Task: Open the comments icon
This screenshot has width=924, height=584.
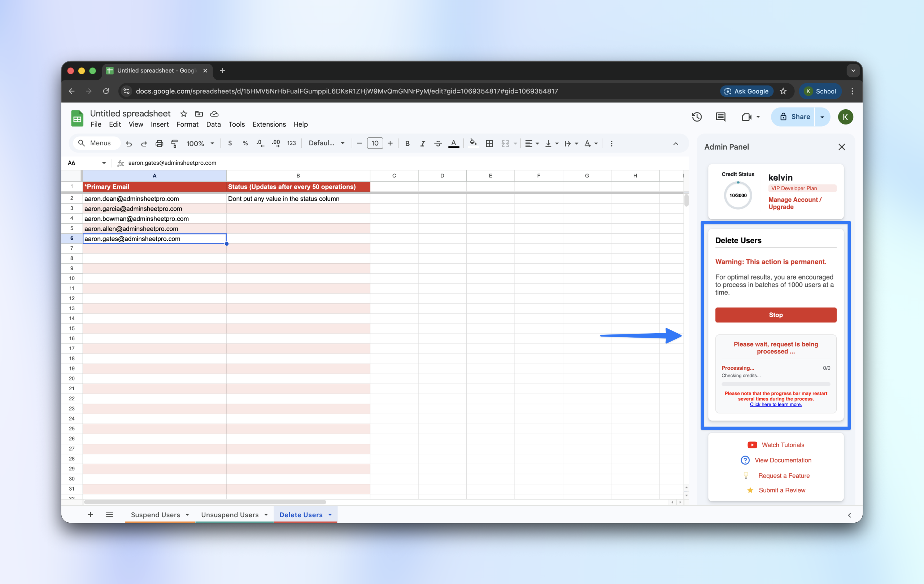Action: tap(720, 117)
